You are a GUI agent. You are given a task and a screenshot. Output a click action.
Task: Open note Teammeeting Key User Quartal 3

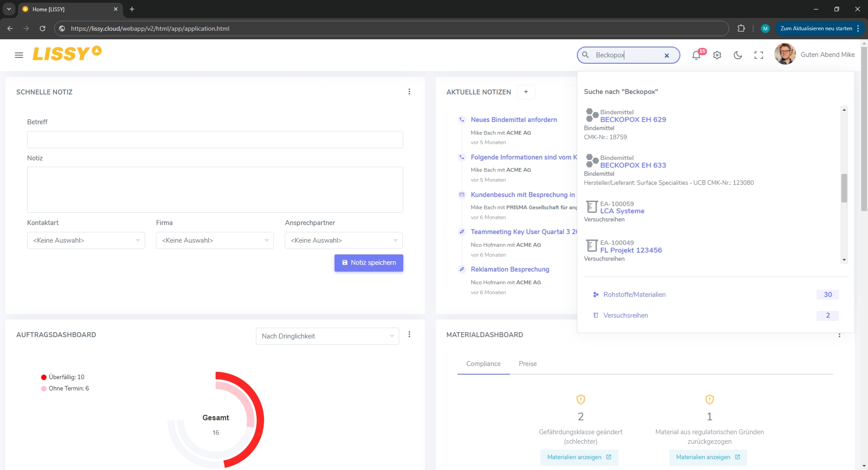coord(524,232)
